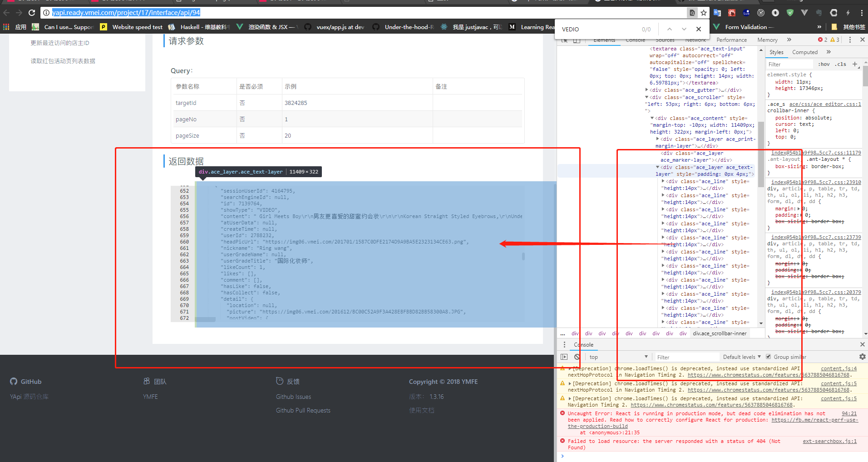Reload the page with the refresh icon
868x462 pixels.
point(32,13)
